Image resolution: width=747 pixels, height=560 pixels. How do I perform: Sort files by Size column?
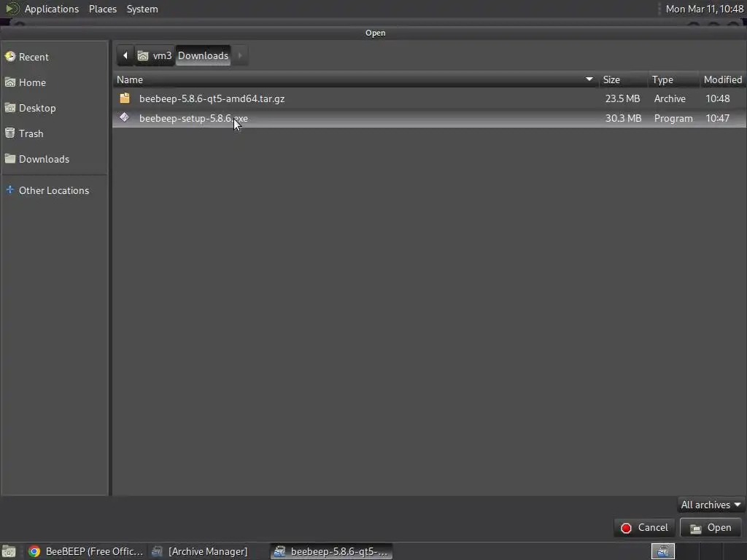(623, 79)
